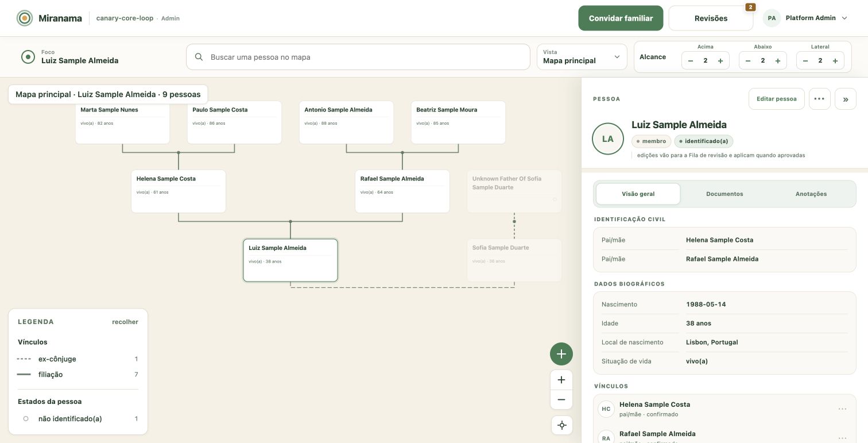Click the green add-person plus button on the map

tap(561, 354)
